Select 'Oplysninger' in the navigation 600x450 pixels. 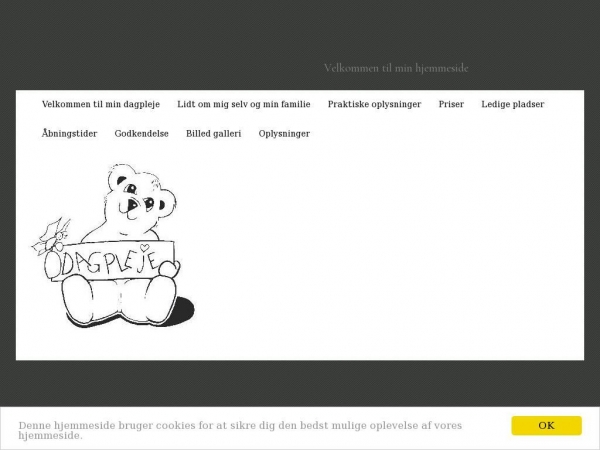(284, 133)
